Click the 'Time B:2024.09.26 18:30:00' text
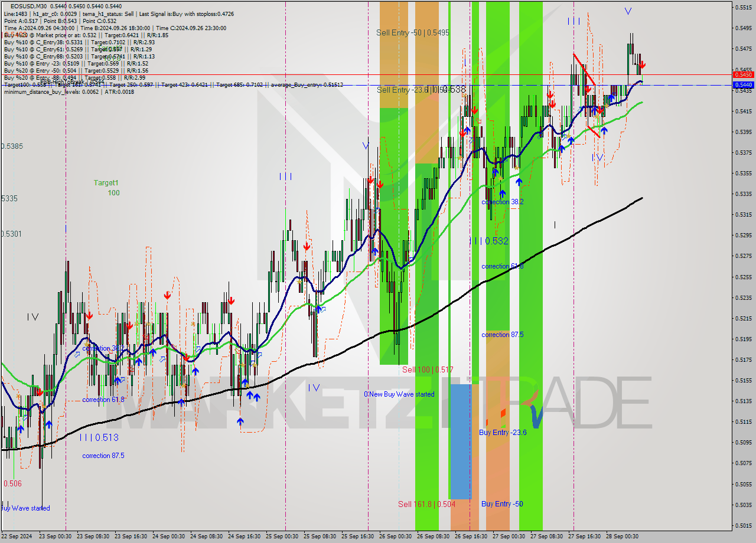Viewport: 756px width, 543px height. click(x=114, y=28)
